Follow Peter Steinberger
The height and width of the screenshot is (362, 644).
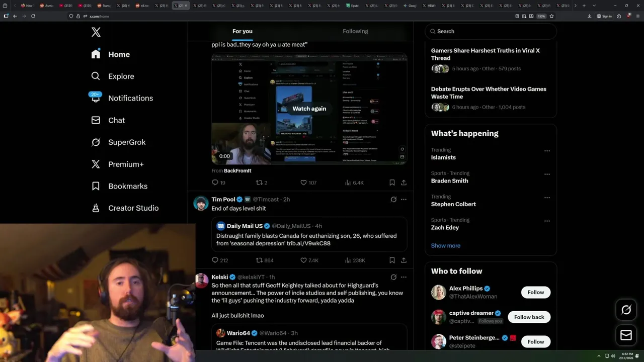coord(536,342)
